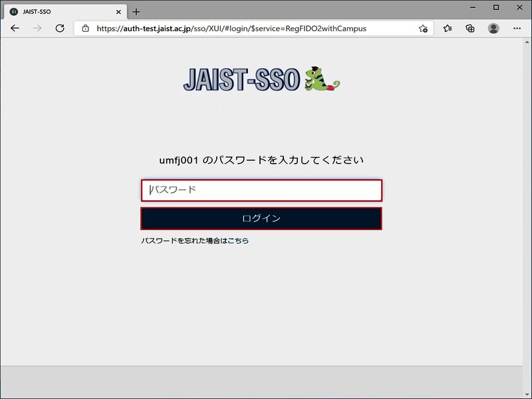Open the Settings and more ellipsis menu
Image resolution: width=532 pixels, height=399 pixels.
pos(517,29)
